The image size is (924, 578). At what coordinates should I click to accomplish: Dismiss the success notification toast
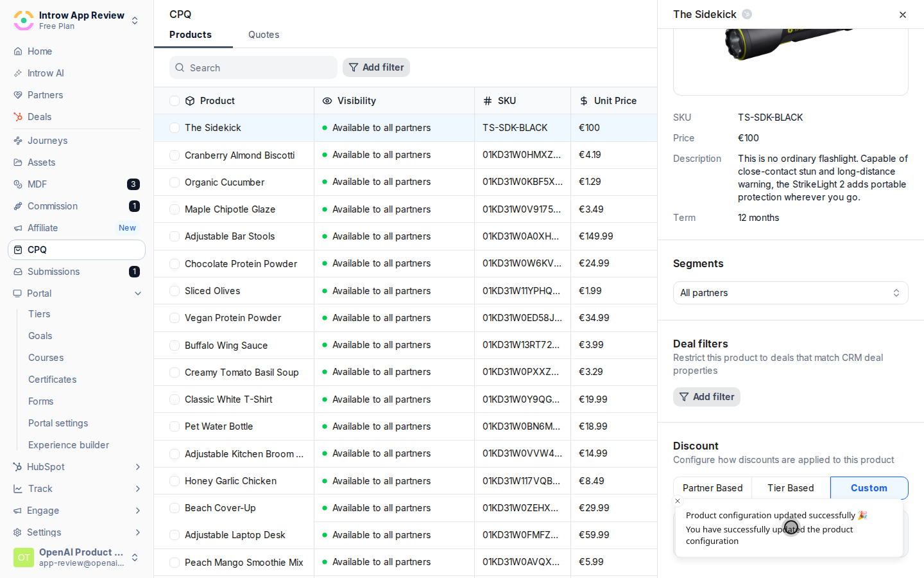click(678, 501)
